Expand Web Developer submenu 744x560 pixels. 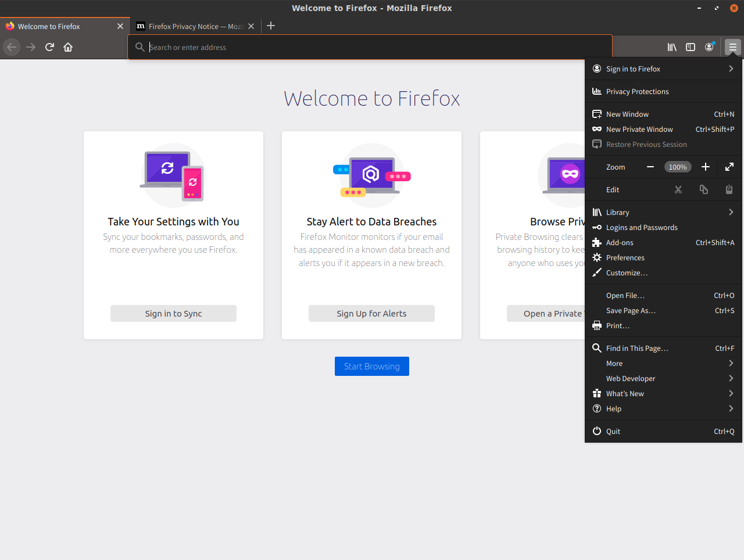[663, 378]
